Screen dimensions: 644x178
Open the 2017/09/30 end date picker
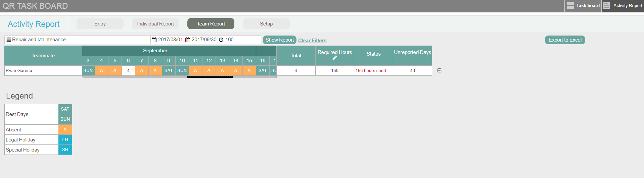click(204, 40)
